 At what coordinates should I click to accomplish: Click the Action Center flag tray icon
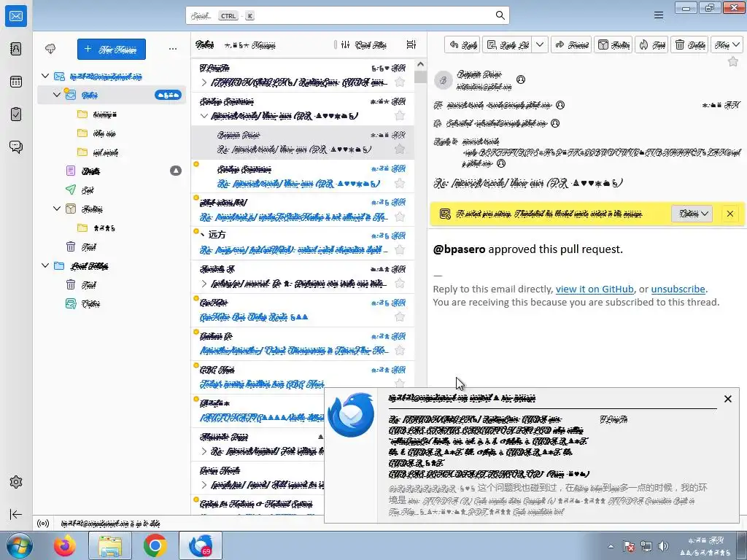coord(628,546)
